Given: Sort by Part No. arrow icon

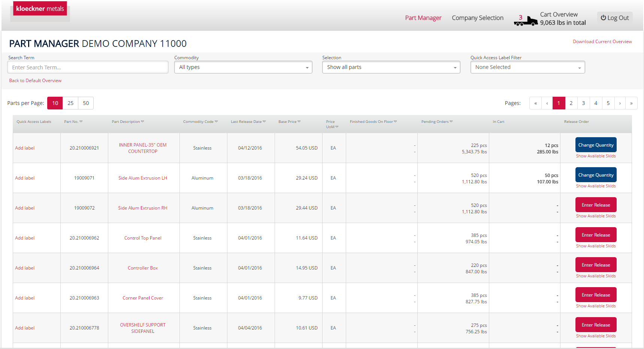Looking at the screenshot, I should [x=81, y=121].
